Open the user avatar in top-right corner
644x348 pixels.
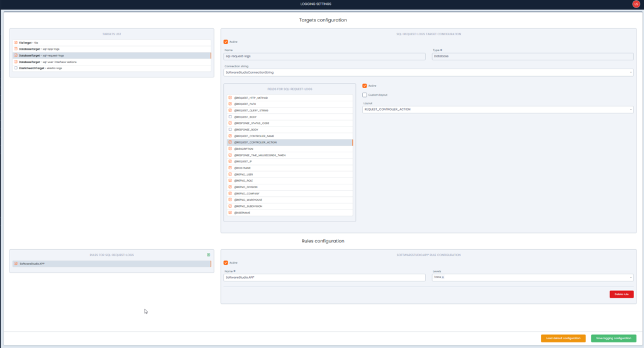pos(635,4)
